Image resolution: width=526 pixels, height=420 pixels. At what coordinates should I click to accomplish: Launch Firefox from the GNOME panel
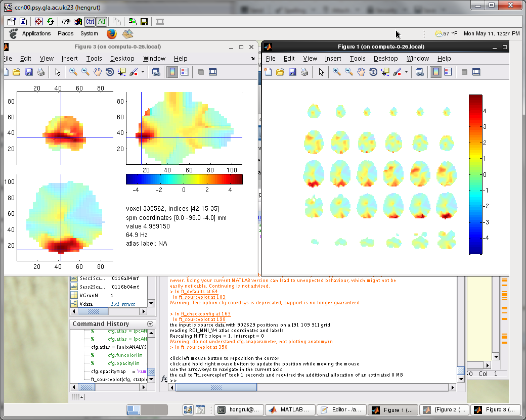(x=112, y=34)
